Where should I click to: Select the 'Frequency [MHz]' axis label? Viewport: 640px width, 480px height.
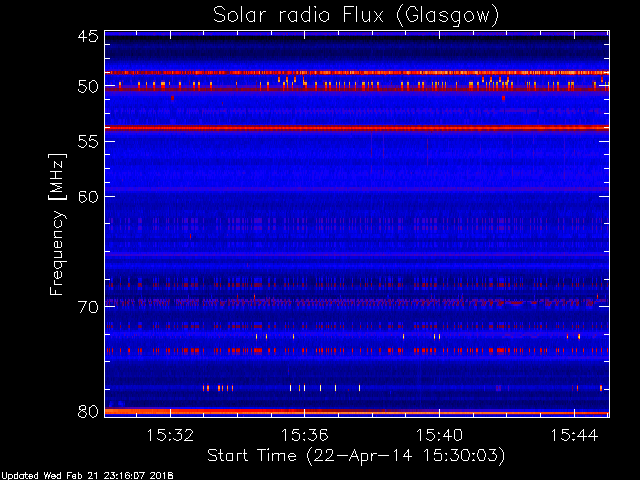click(x=58, y=224)
